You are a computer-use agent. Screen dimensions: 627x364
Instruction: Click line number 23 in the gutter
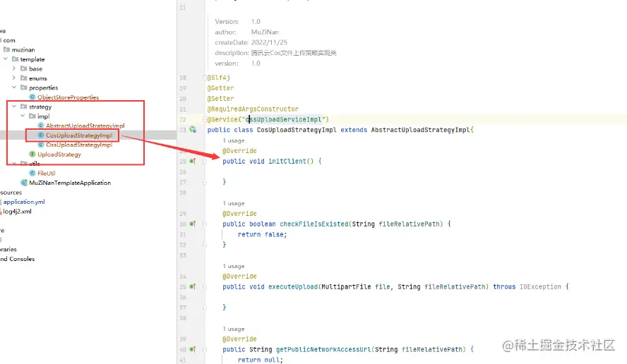[x=183, y=130]
